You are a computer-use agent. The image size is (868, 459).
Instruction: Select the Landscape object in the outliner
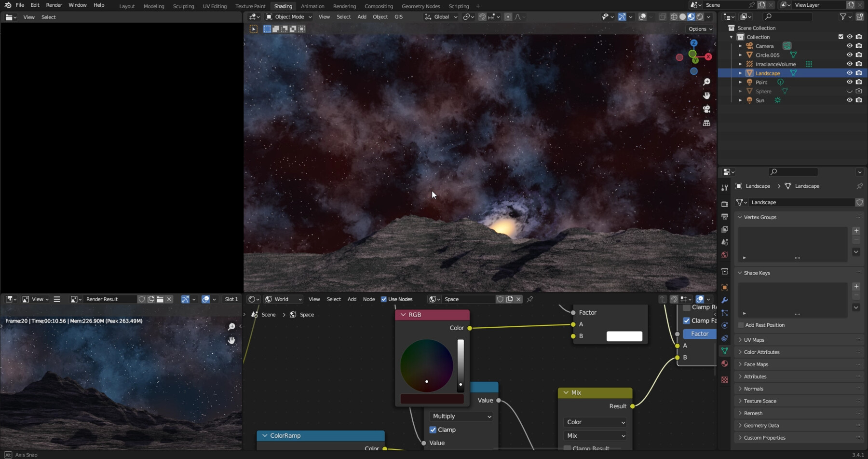(x=768, y=73)
